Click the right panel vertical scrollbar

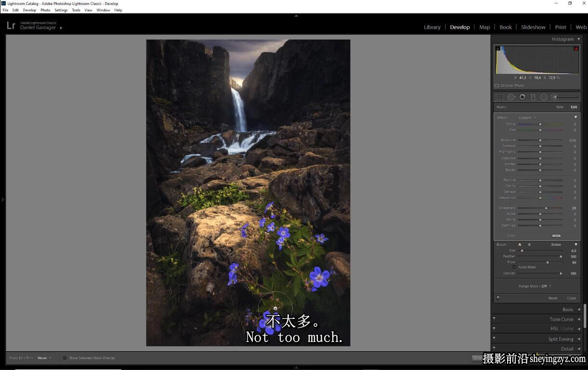(585, 316)
